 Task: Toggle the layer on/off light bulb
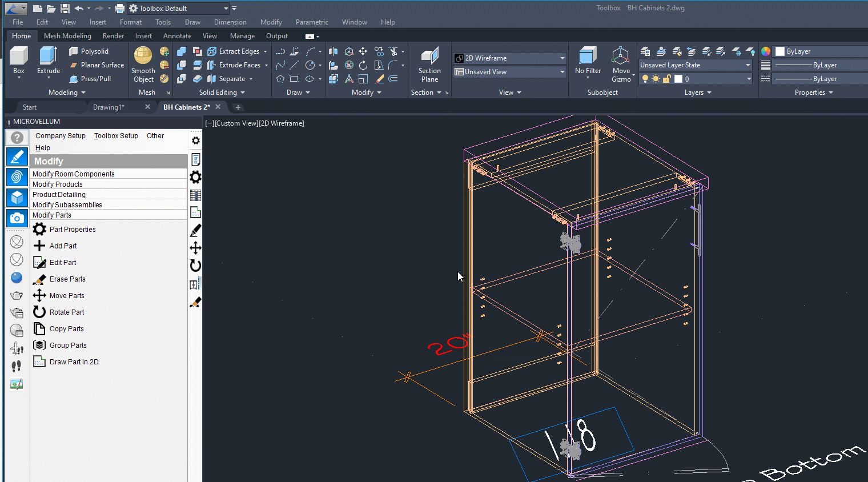click(x=645, y=79)
